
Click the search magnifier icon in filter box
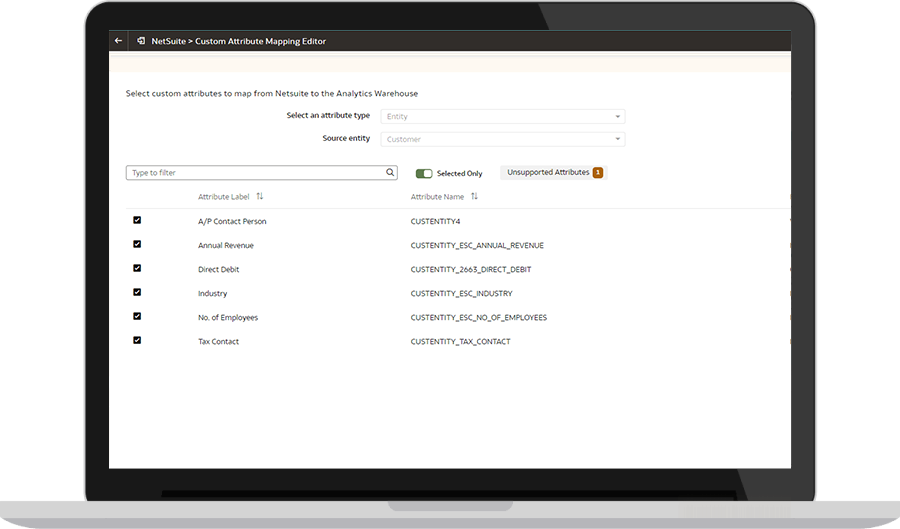391,173
